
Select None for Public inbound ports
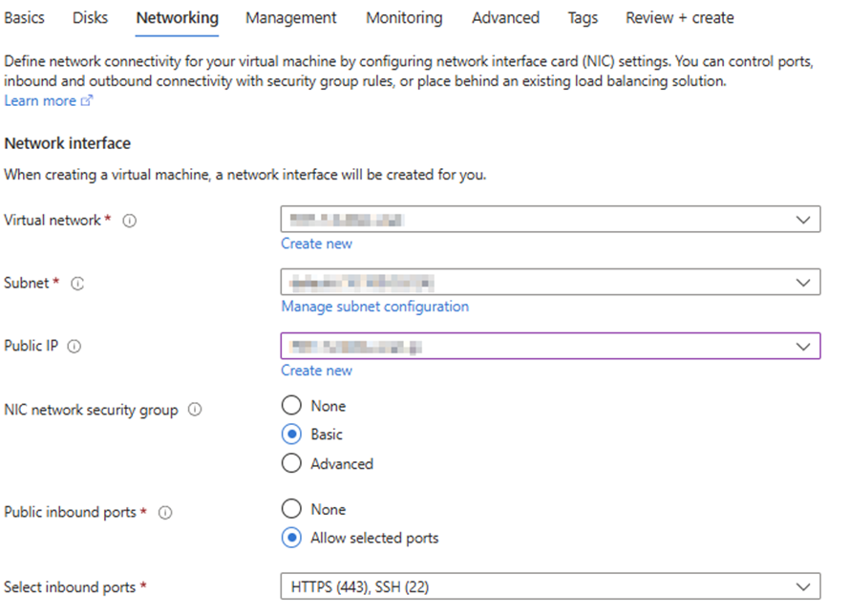(291, 509)
